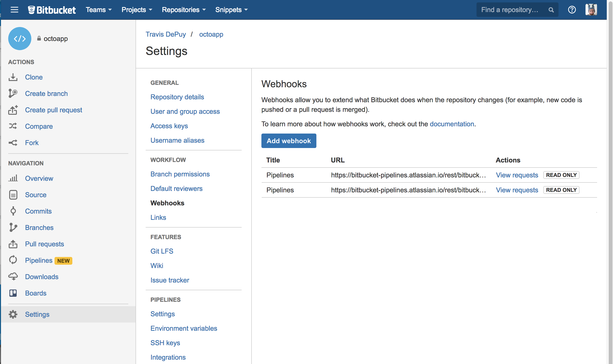Click the Boards icon

pos(13,293)
